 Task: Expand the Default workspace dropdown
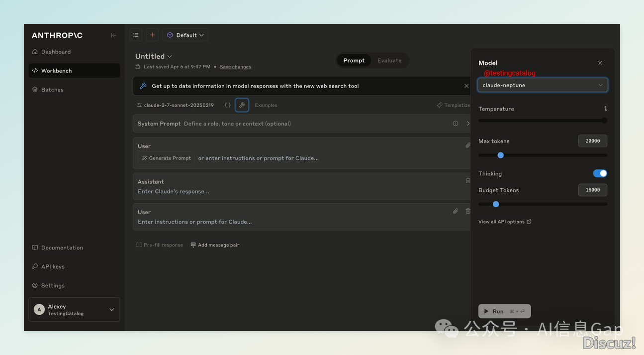pos(185,35)
